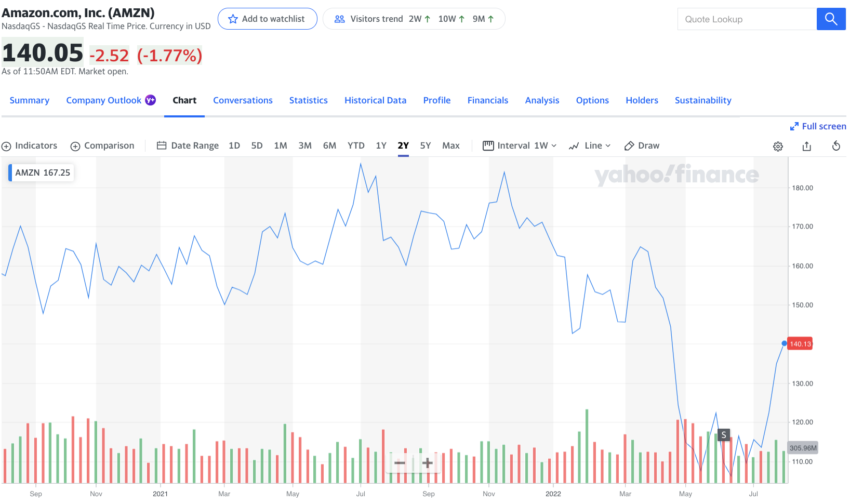Click into the Quote Lookup field

(x=747, y=19)
